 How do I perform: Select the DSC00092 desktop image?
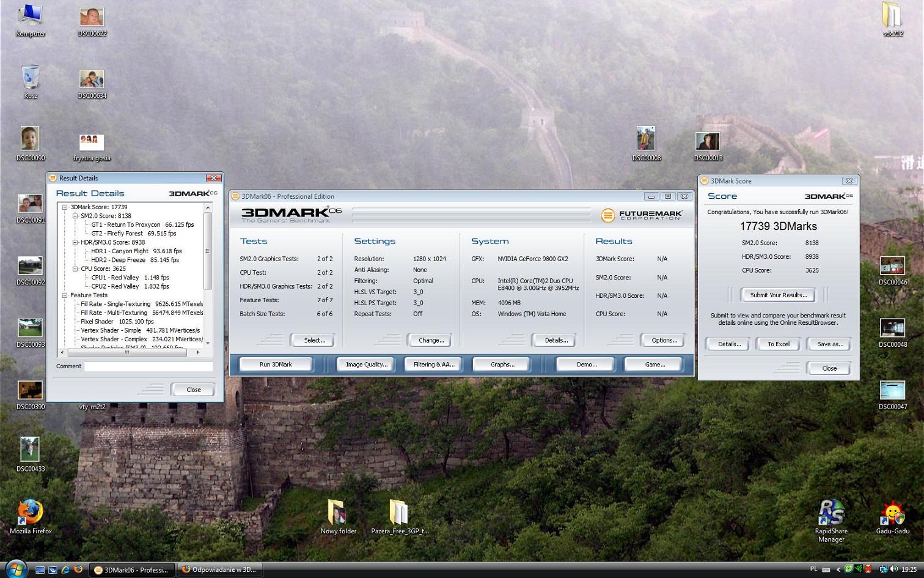click(x=30, y=270)
